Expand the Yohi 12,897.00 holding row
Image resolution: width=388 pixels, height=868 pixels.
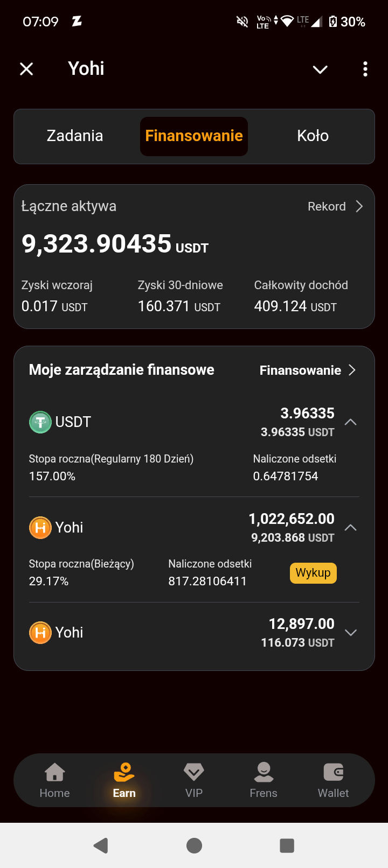[350, 633]
